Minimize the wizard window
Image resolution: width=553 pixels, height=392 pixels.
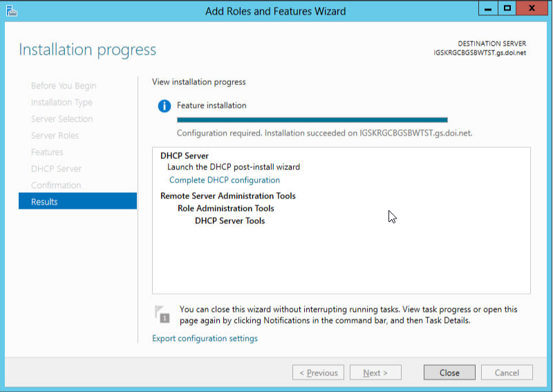[488, 8]
